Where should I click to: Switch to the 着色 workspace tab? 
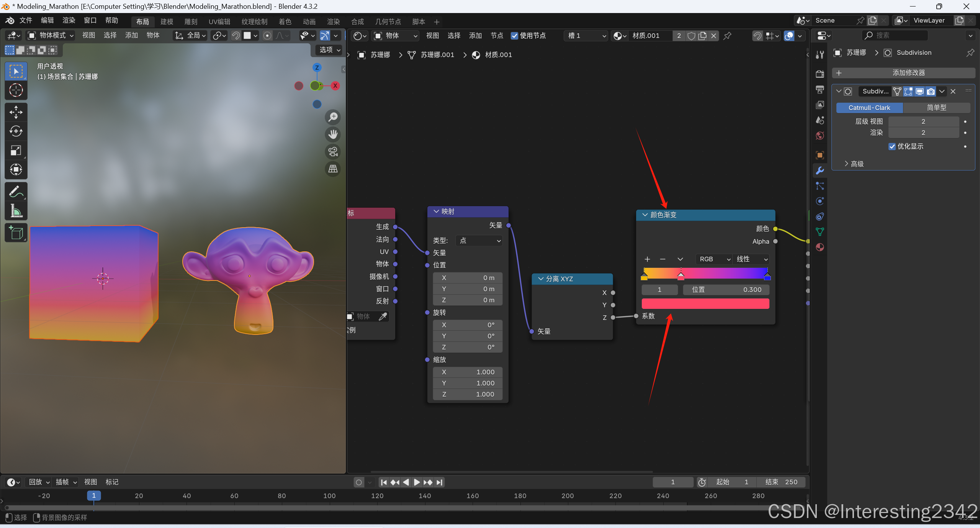click(x=285, y=22)
